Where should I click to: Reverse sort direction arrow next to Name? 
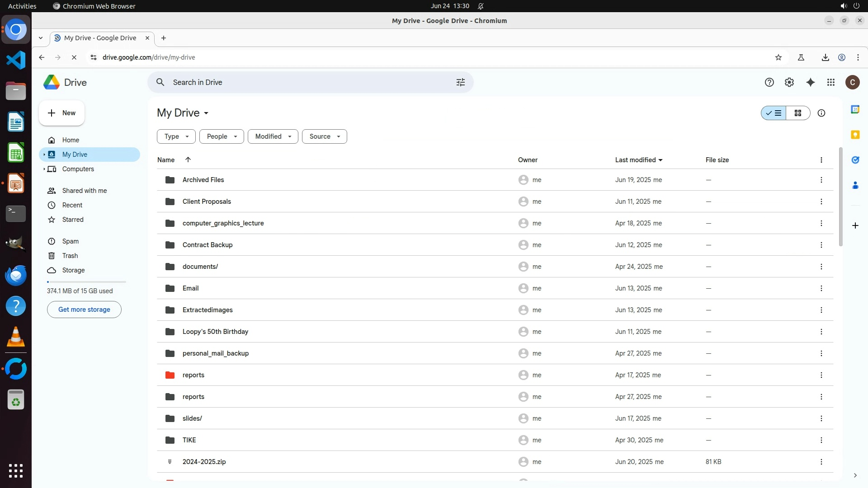point(188,160)
